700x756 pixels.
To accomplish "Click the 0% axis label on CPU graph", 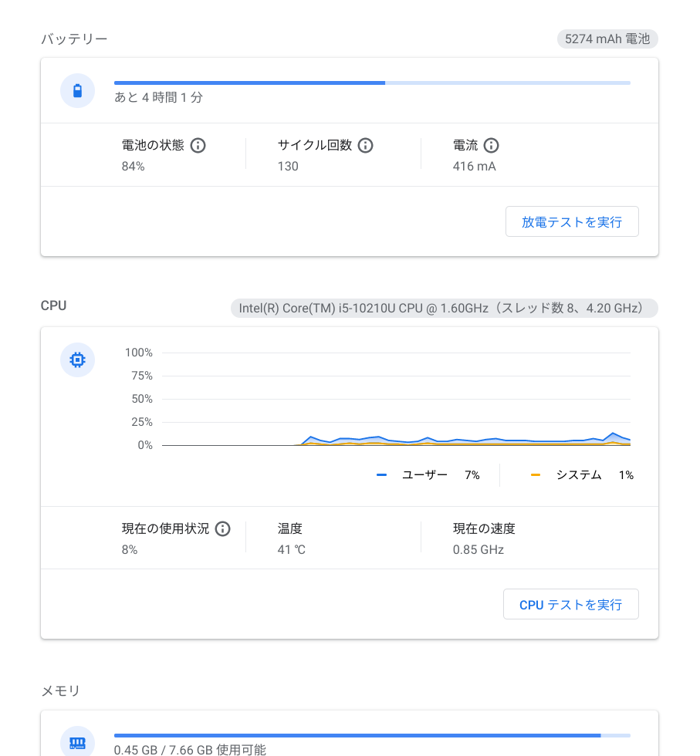I will point(145,446).
